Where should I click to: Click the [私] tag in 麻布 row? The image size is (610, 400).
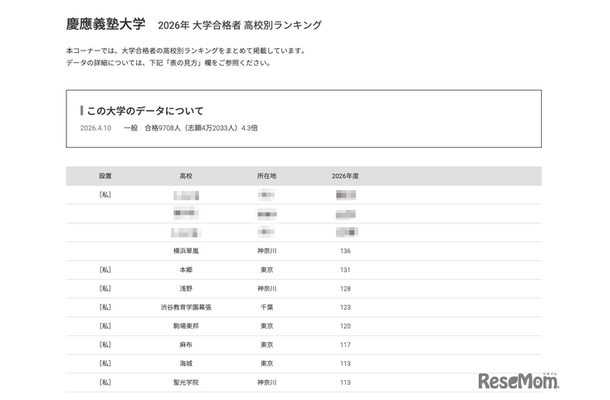105,344
